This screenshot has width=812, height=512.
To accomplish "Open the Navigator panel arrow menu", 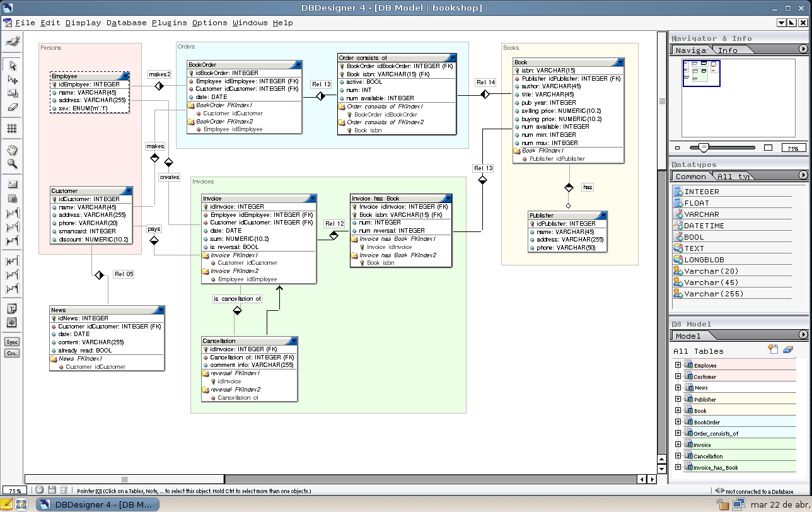I will click(803, 49).
